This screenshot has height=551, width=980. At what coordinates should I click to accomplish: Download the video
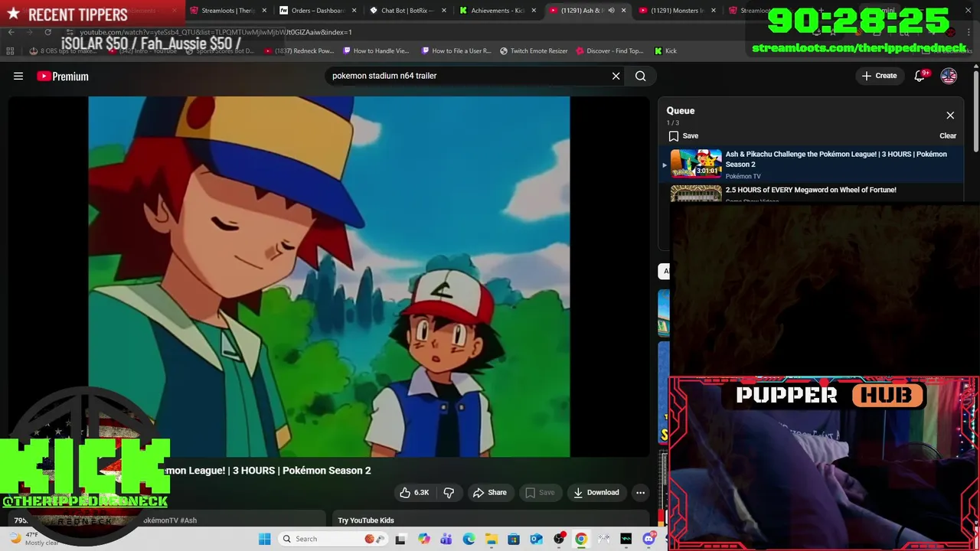coord(596,493)
